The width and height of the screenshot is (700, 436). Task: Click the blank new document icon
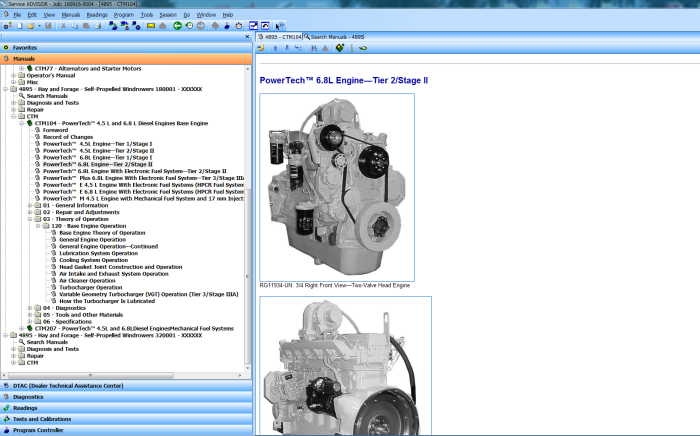pyautogui.click(x=20, y=26)
